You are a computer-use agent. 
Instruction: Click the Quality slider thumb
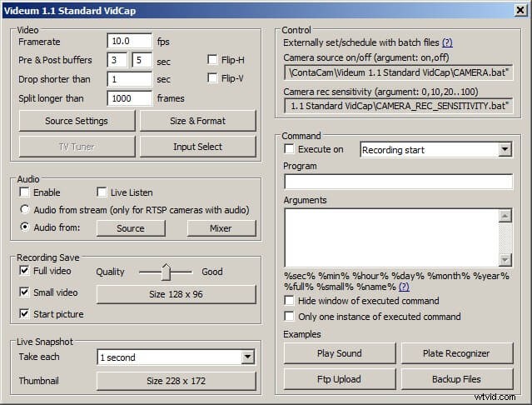pos(166,272)
